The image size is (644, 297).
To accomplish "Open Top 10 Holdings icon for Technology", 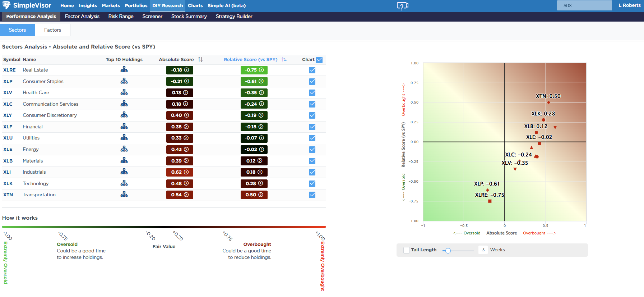I will click(124, 183).
